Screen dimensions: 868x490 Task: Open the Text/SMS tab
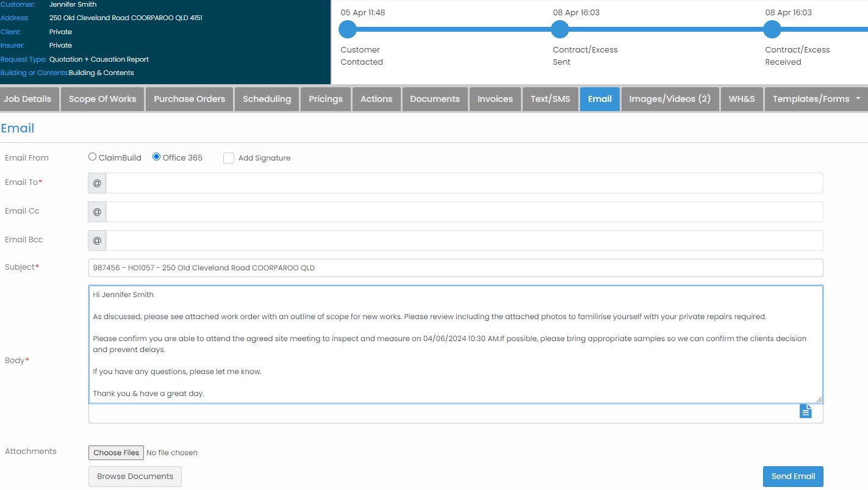tap(550, 99)
